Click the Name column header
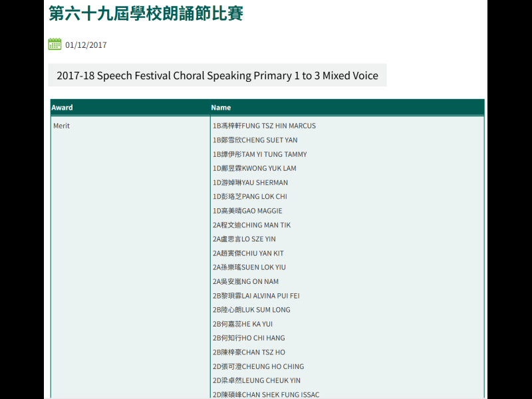 pos(221,108)
